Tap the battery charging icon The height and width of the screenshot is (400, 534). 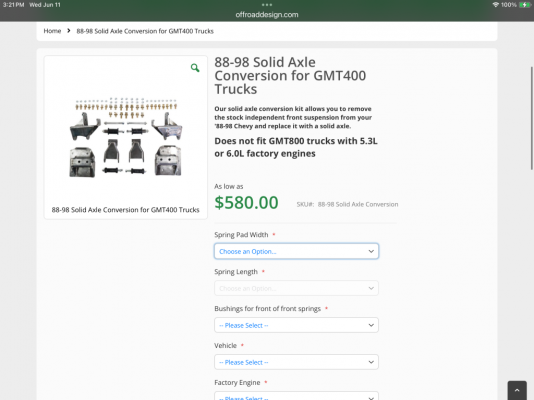525,5
